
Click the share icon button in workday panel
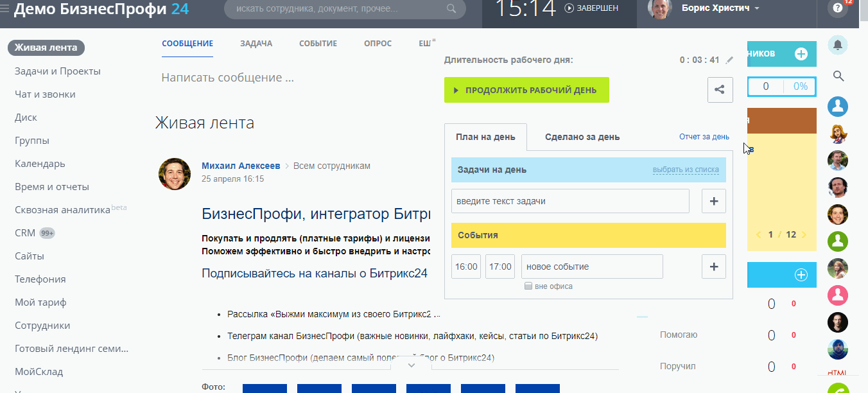click(x=720, y=90)
